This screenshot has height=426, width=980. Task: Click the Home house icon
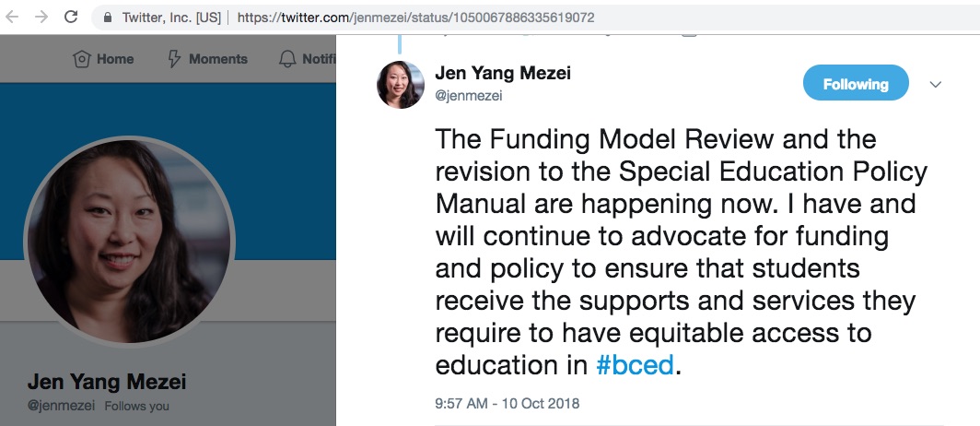[x=82, y=59]
